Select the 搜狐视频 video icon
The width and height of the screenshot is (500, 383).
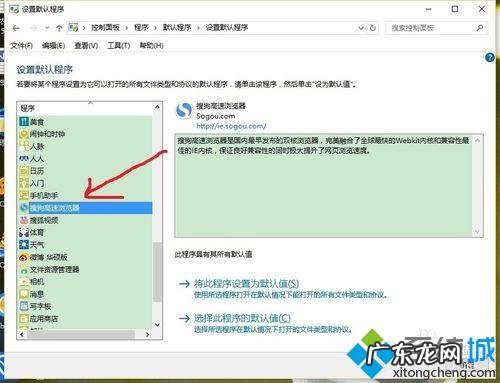(x=24, y=220)
